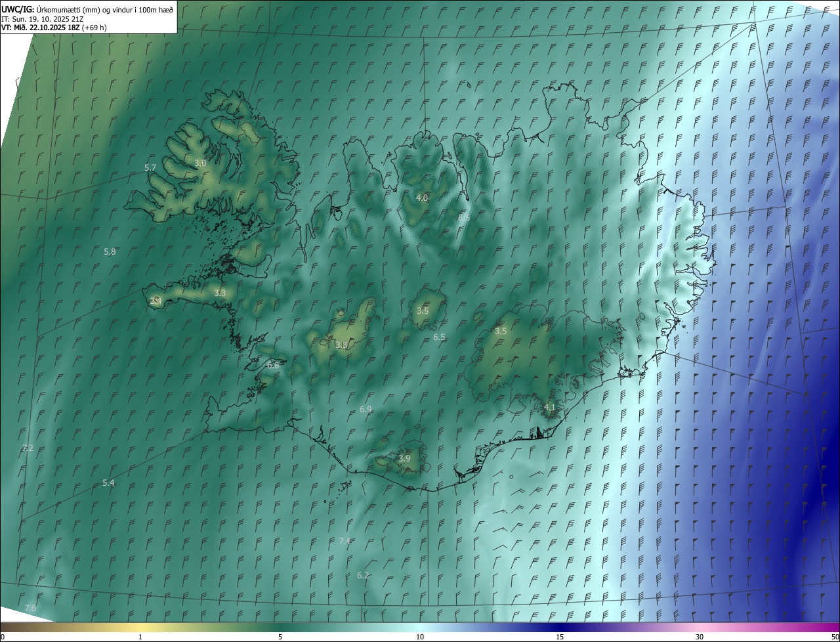
Task: Click the 8.5 value label
Action: (464, 217)
